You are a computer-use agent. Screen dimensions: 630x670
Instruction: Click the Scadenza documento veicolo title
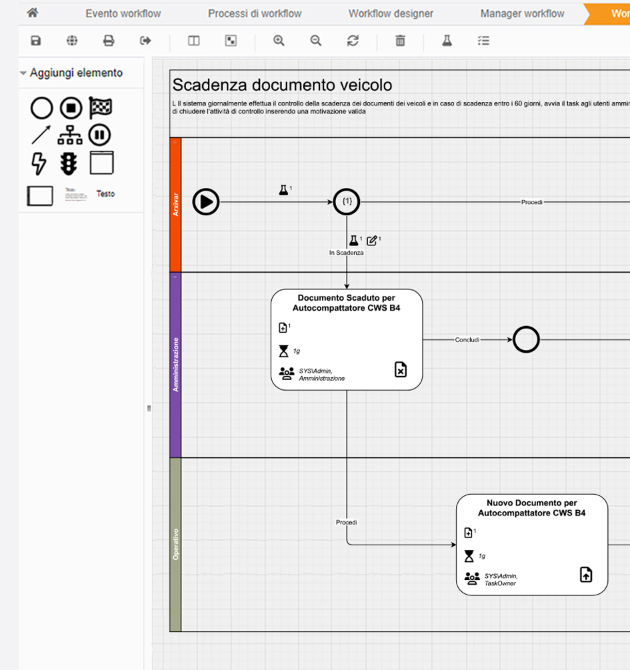click(282, 85)
